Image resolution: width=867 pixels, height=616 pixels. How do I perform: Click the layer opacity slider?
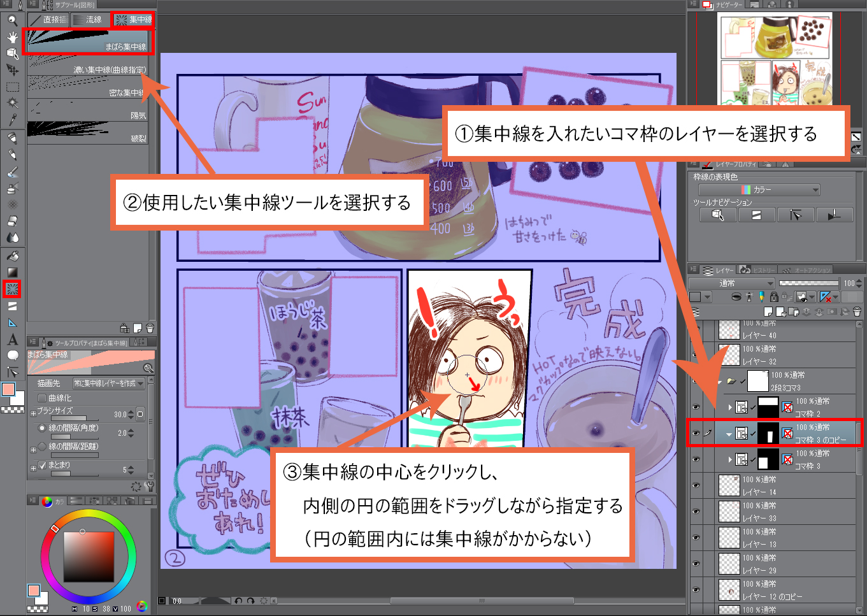pos(808,283)
